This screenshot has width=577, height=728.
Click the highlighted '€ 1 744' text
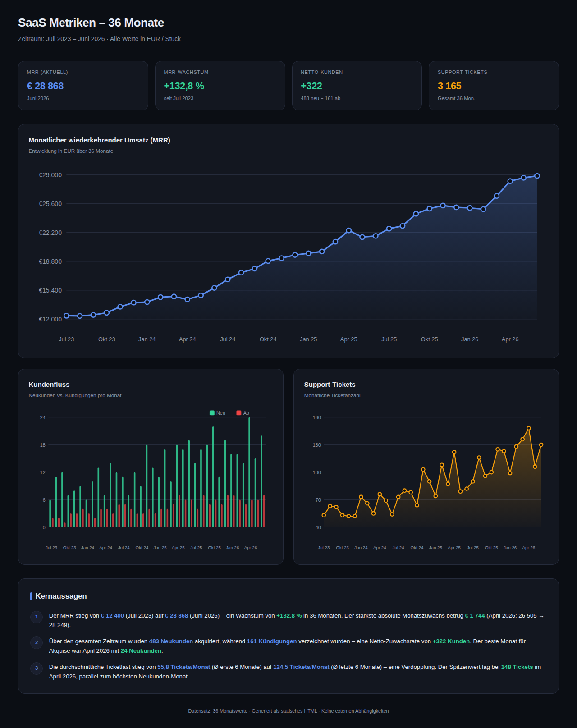475,615
